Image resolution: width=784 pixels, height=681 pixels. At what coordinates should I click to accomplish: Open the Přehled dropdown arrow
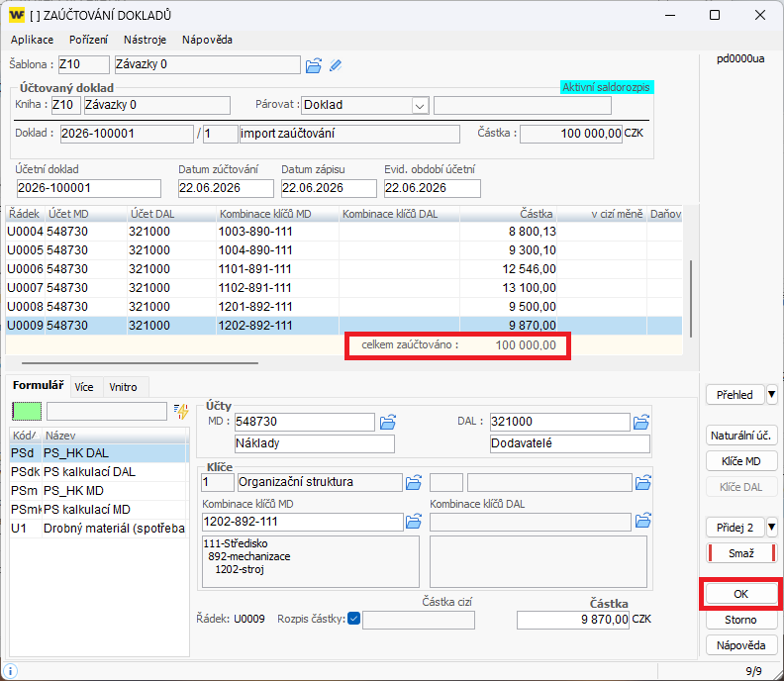(771, 395)
